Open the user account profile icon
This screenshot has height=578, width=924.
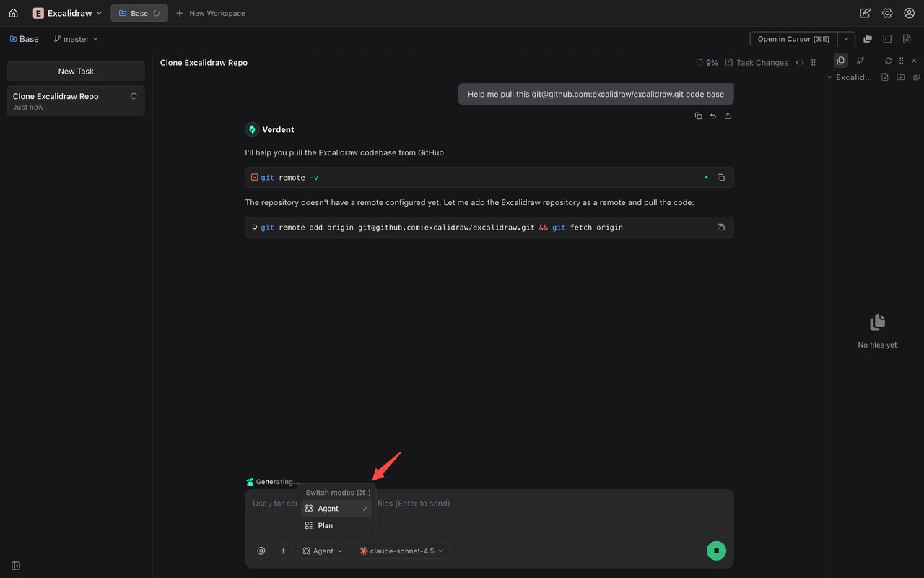pos(910,13)
